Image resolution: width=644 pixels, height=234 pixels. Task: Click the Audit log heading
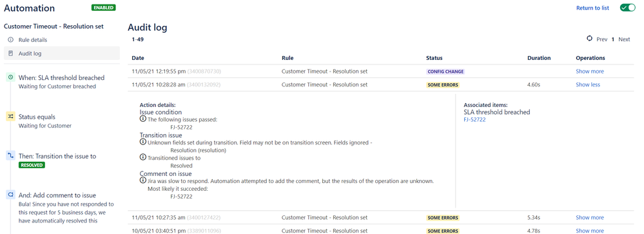click(148, 28)
